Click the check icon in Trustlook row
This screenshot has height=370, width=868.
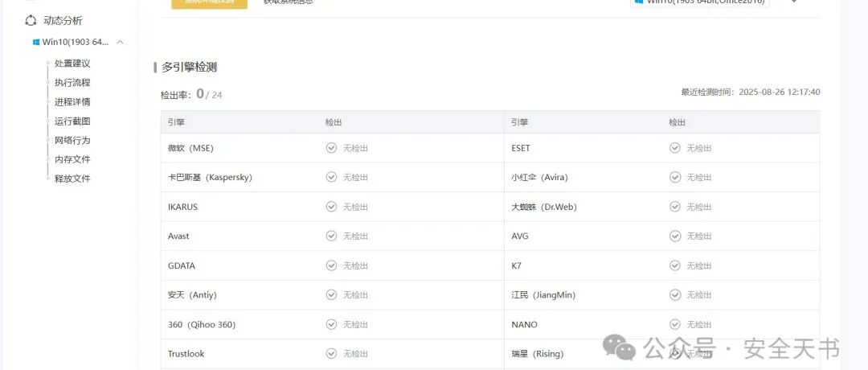coord(331,353)
